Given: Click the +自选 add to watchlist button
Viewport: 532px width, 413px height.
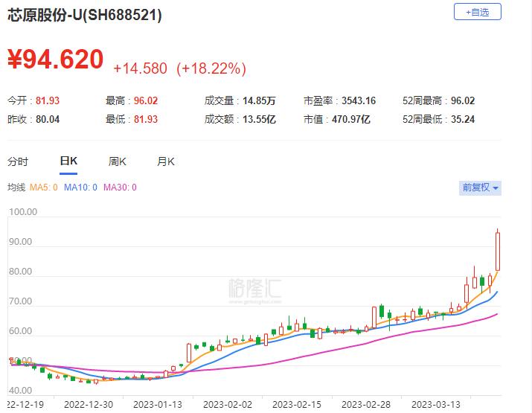Looking at the screenshot, I should (x=478, y=12).
